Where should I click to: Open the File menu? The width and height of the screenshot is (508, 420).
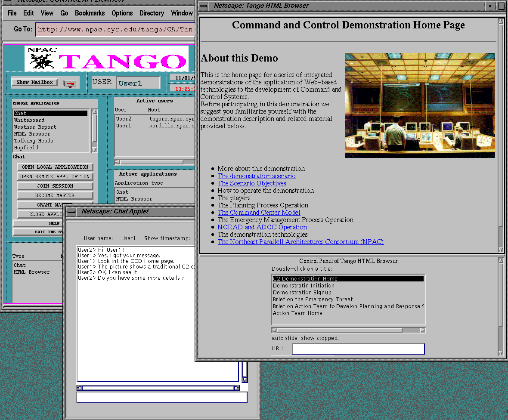(x=12, y=13)
